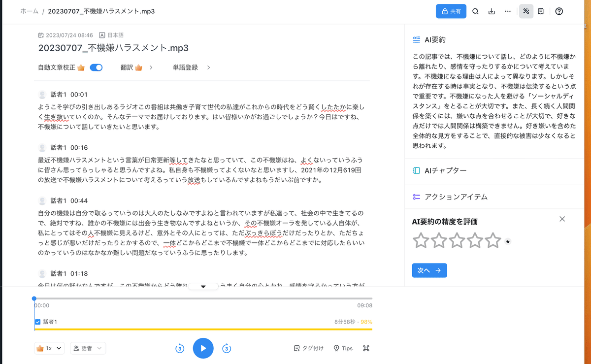Expand the アクションアイテム section
The height and width of the screenshot is (364, 591).
[450, 197]
